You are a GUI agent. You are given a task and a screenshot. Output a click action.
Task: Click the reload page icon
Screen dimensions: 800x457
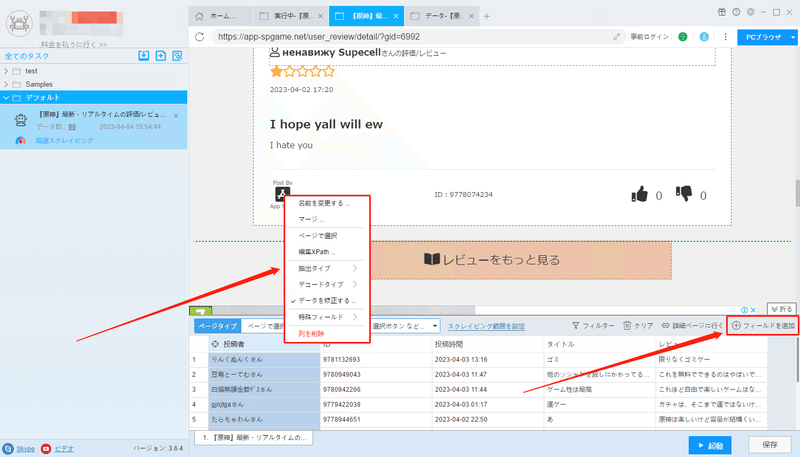coord(199,37)
